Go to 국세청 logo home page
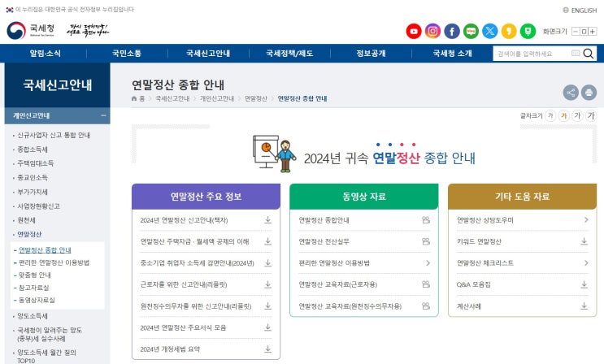 (x=30, y=30)
